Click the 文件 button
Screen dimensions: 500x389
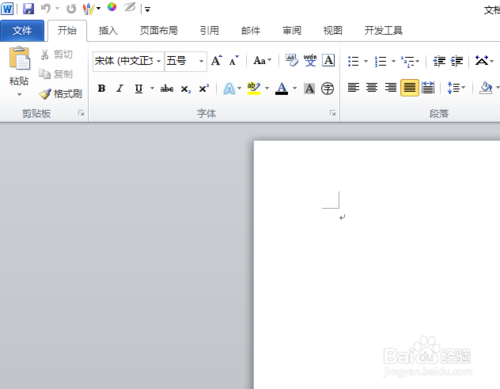tap(22, 31)
